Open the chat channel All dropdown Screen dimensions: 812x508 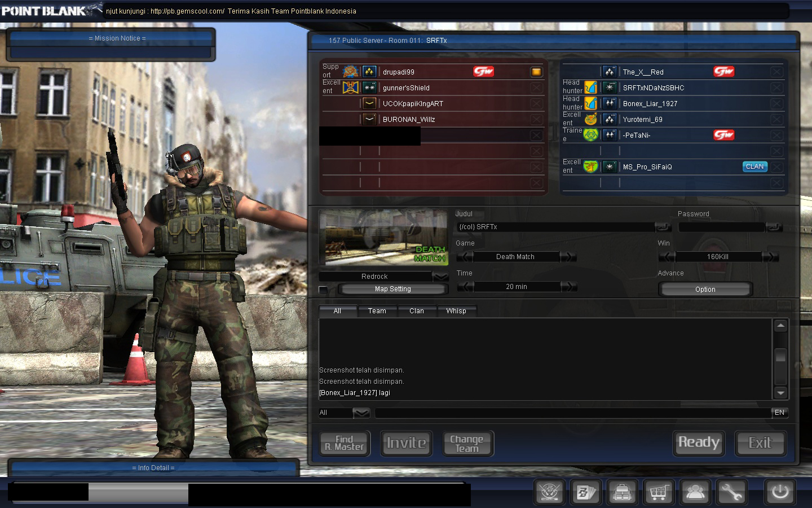click(x=361, y=413)
